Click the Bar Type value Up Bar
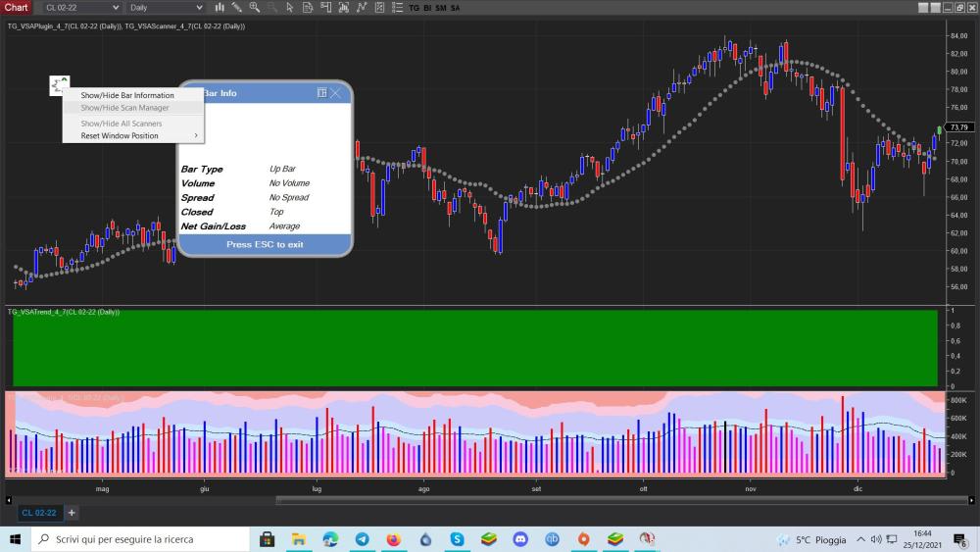Image resolution: width=980 pixels, height=552 pixels. [282, 169]
